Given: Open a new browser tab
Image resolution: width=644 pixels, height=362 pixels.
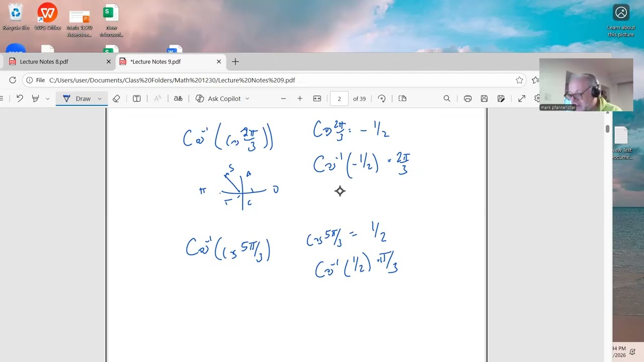Looking at the screenshot, I should click(x=235, y=61).
